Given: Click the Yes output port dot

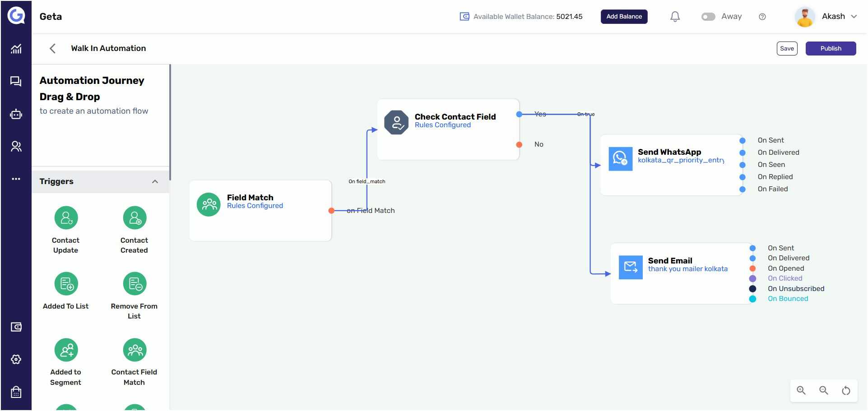Looking at the screenshot, I should pos(519,114).
